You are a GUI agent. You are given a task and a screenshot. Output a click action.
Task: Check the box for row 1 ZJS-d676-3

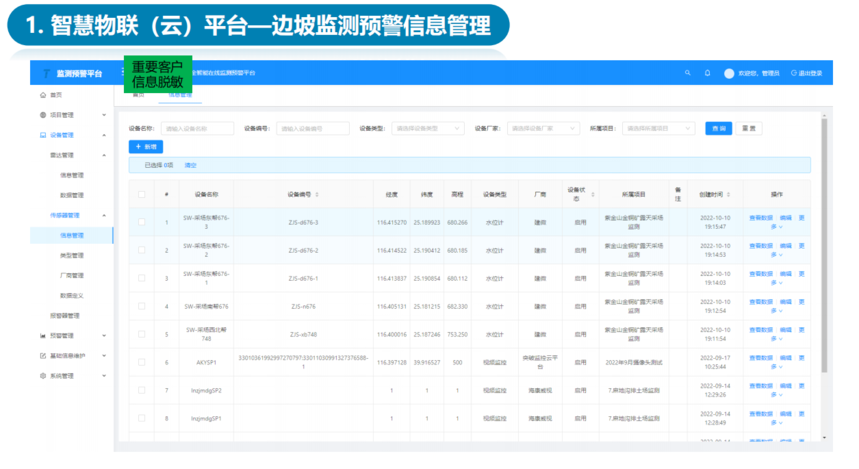tap(141, 222)
